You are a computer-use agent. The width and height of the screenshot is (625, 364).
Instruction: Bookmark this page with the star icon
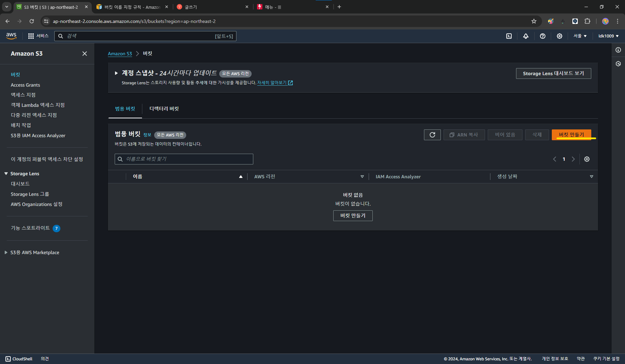point(534,21)
